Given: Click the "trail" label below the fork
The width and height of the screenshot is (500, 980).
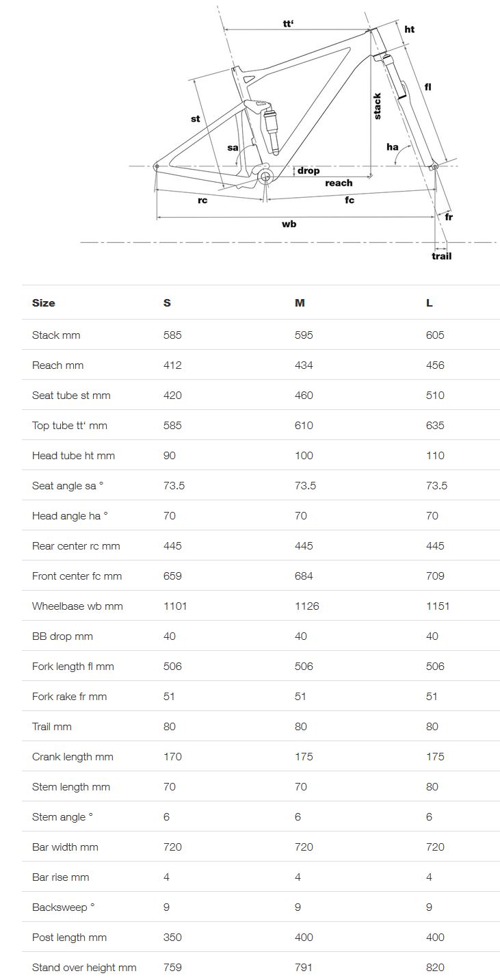Looking at the screenshot, I should 441,256.
